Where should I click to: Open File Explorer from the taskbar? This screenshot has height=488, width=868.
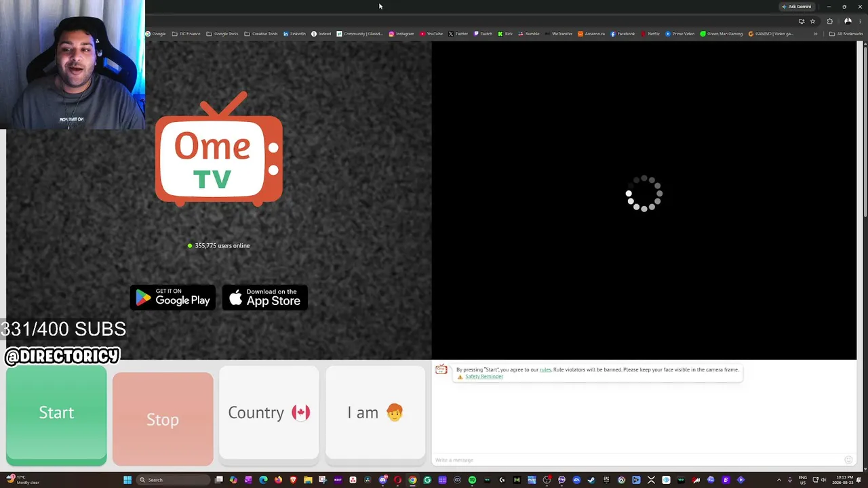click(308, 480)
